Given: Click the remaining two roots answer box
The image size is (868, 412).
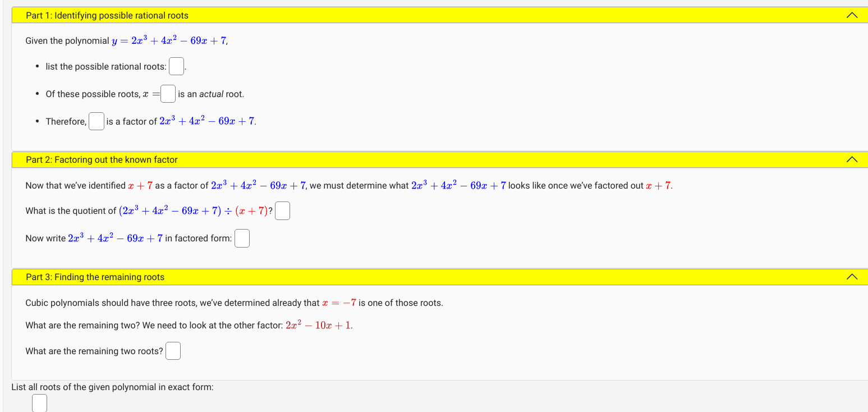Looking at the screenshot, I should click(173, 350).
